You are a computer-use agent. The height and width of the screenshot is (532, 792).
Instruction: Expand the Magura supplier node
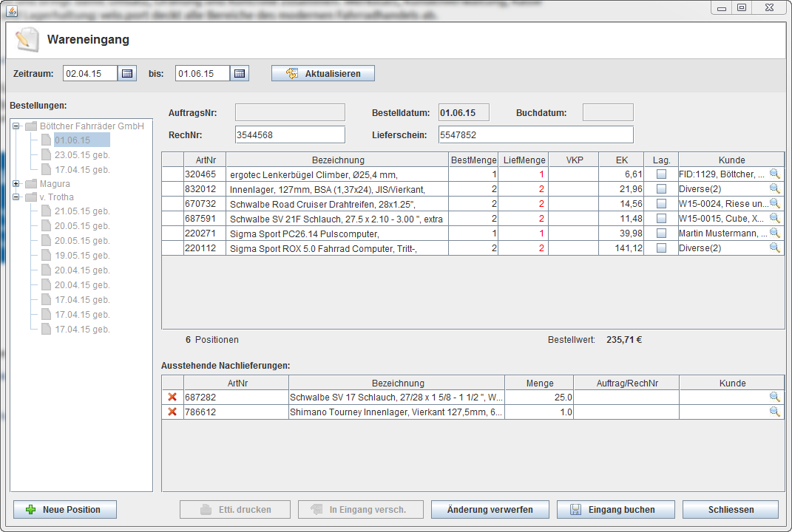tap(17, 183)
